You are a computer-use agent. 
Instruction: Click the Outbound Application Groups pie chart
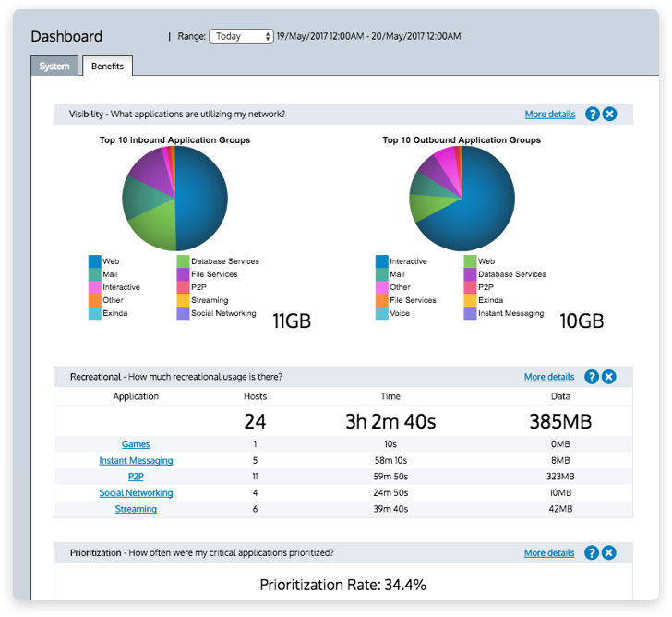click(x=462, y=199)
